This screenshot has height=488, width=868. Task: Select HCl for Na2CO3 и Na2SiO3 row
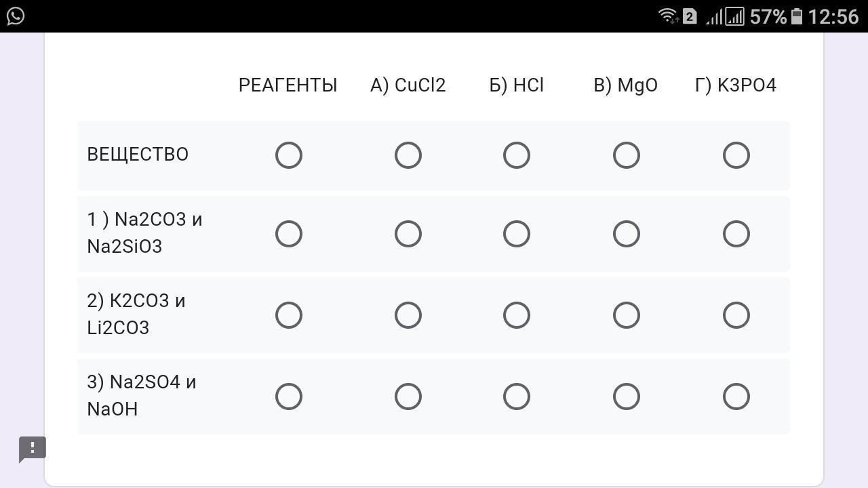tap(517, 234)
